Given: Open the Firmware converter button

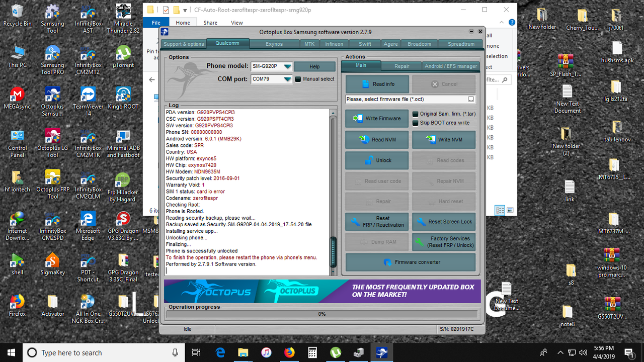Looking at the screenshot, I should click(411, 262).
